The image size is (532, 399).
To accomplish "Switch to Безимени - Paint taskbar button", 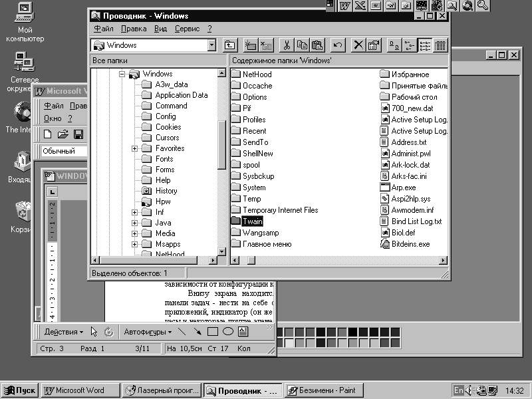I will coord(324,390).
